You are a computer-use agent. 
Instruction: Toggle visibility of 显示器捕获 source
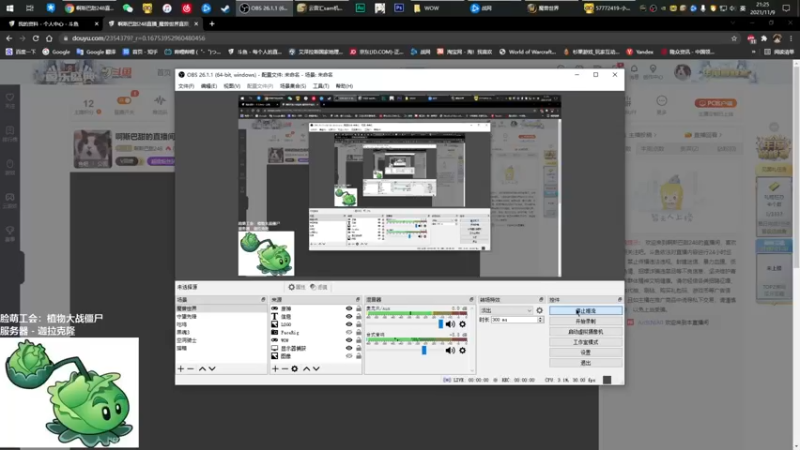[349, 348]
